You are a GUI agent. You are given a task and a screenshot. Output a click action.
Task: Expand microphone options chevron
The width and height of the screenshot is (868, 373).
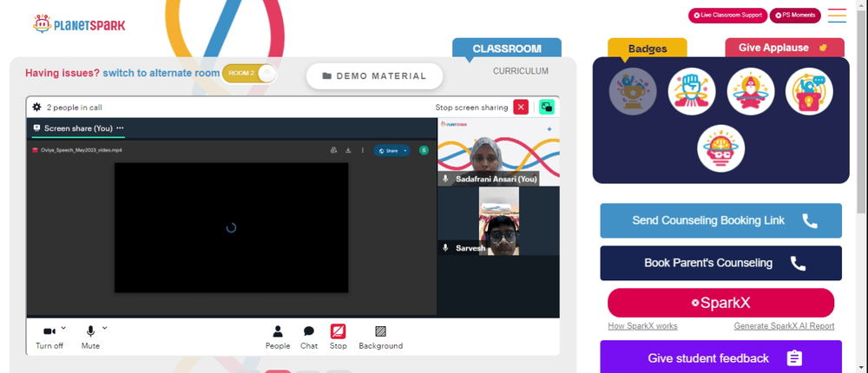[105, 328]
